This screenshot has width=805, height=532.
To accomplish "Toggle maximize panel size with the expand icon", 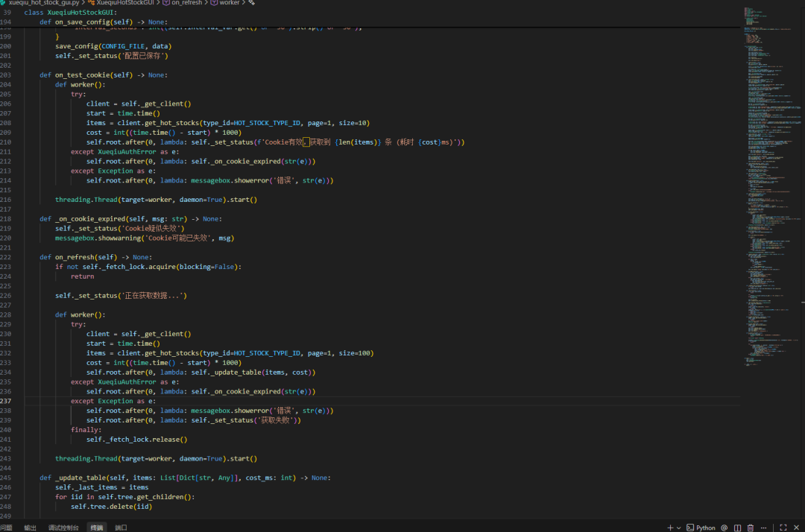I will pos(783,528).
